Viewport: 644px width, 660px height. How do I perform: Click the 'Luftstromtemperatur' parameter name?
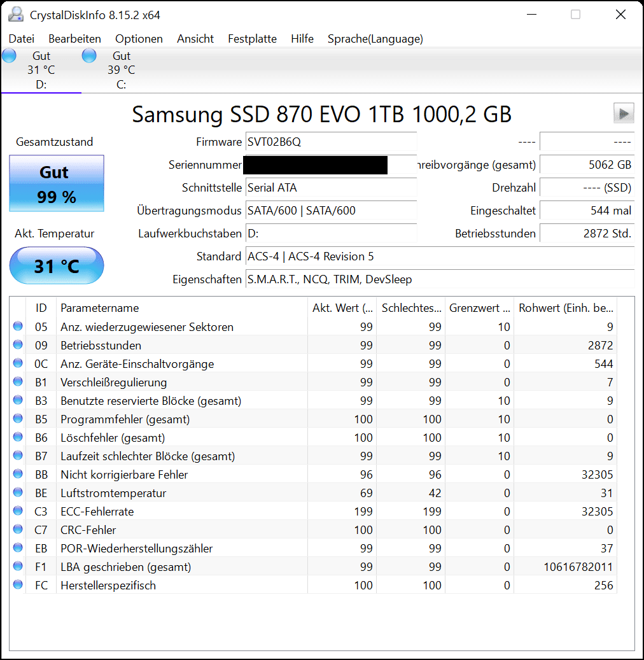tap(113, 493)
